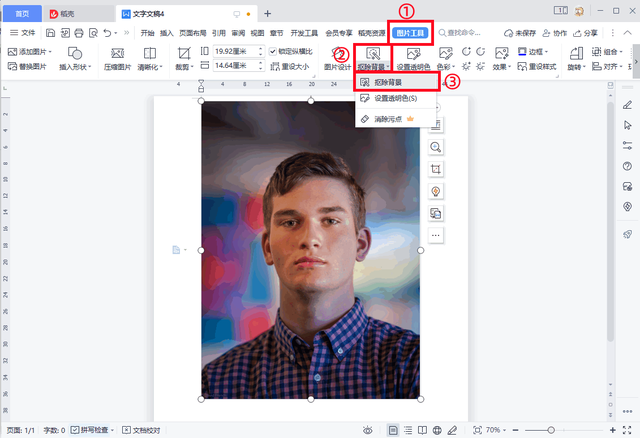Screen dimensions: 640x438
Task: Switch to outline view in status bar
Action: (408, 430)
